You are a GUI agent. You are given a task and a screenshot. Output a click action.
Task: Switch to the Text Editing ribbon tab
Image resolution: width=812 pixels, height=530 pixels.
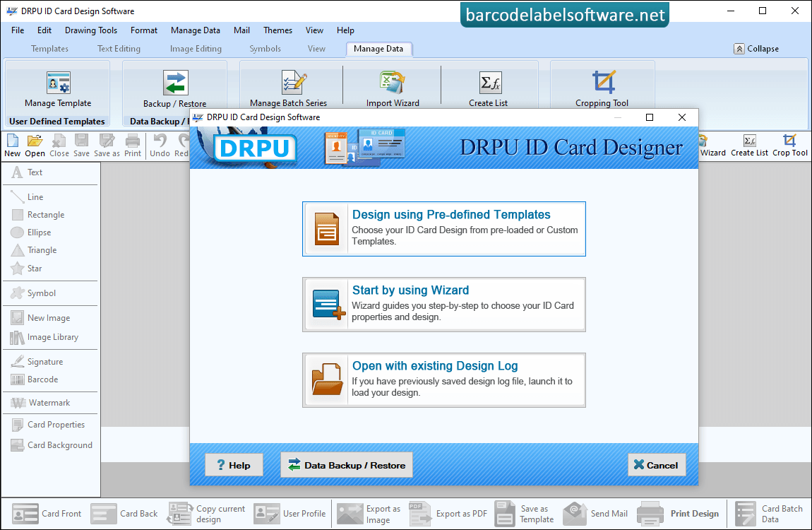pos(119,49)
